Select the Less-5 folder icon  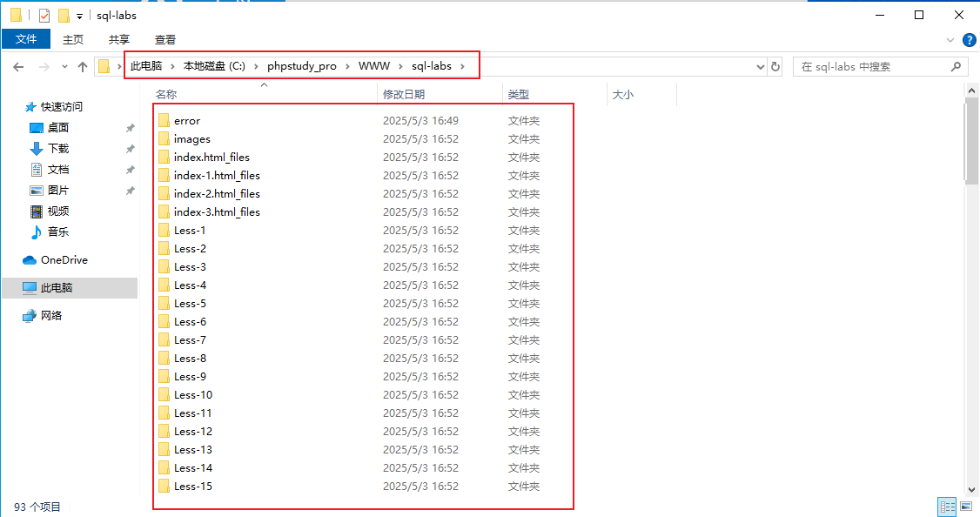(164, 303)
